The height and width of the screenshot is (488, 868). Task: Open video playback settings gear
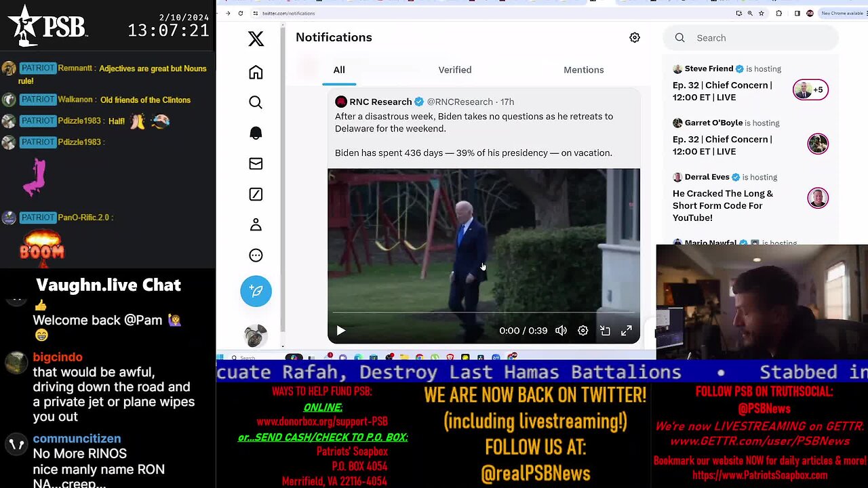point(583,331)
